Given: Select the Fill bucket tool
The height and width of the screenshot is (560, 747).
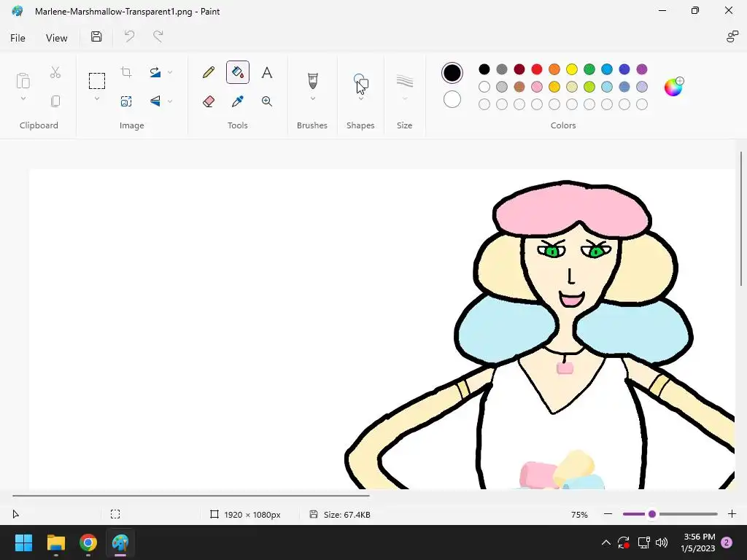Looking at the screenshot, I should pos(237,72).
